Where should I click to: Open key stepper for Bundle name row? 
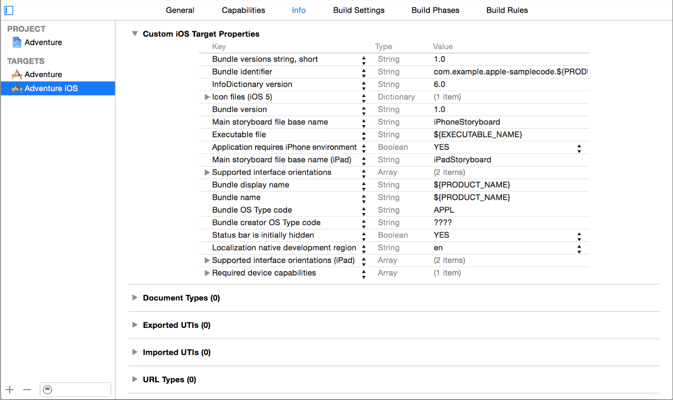364,198
